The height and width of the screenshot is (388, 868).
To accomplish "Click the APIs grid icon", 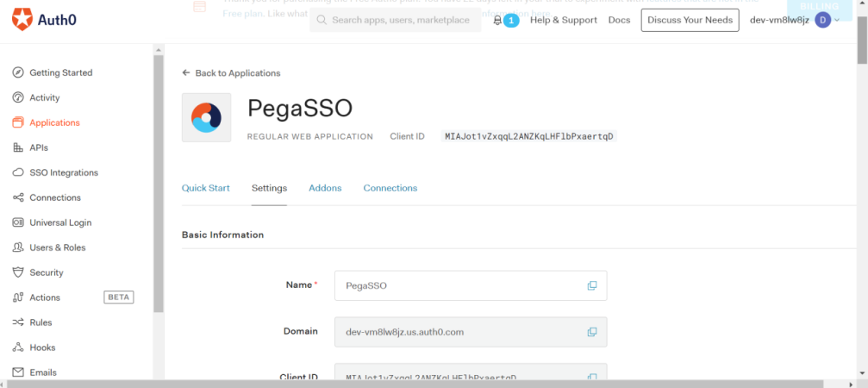I will pyautogui.click(x=18, y=147).
